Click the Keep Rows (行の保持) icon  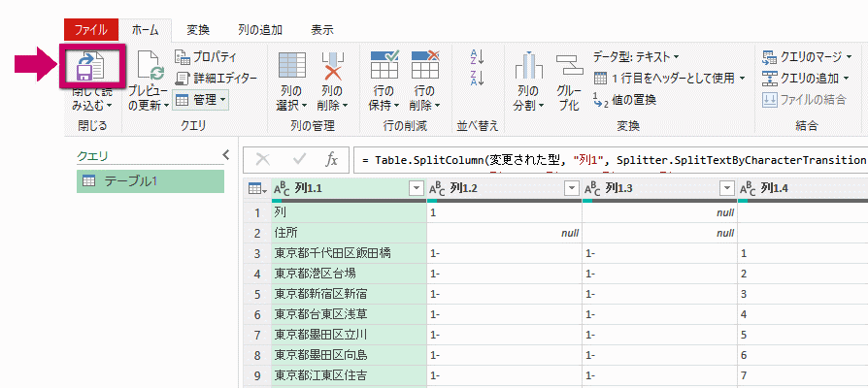(385, 67)
